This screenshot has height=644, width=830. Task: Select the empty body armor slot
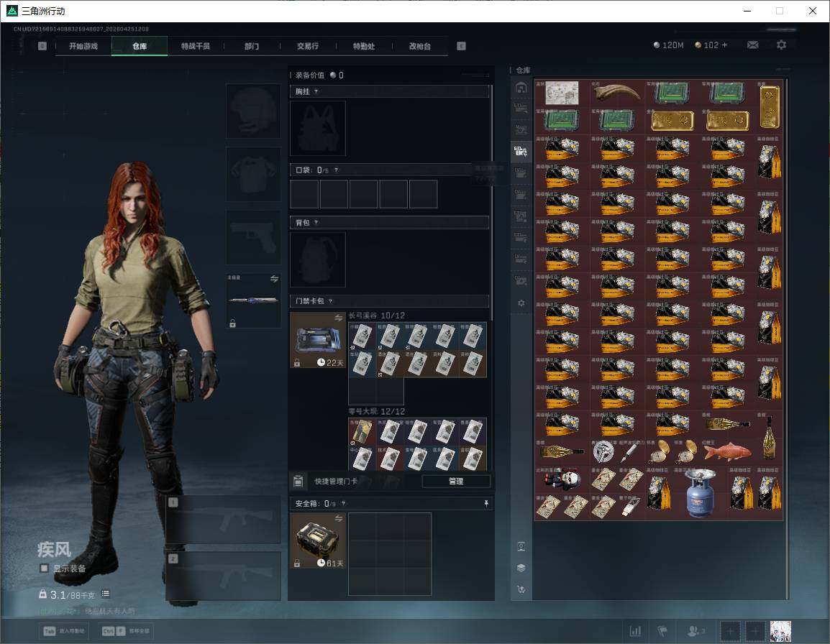(x=254, y=175)
